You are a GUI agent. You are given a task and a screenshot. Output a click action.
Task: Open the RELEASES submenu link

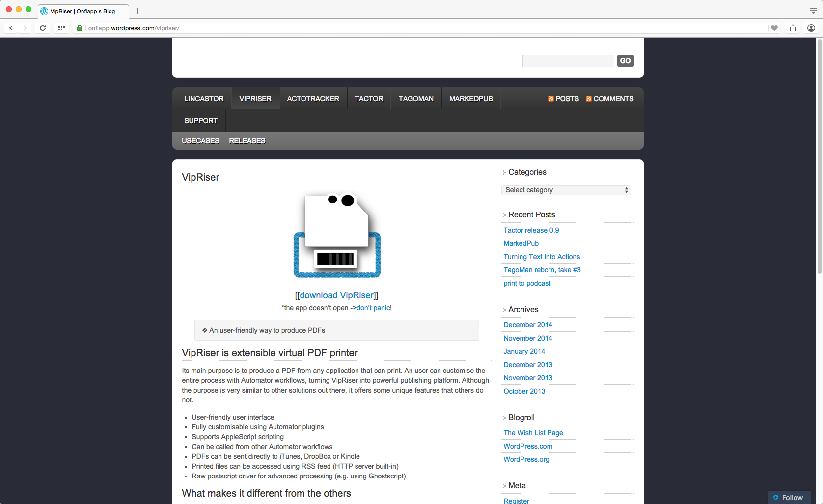click(x=247, y=141)
